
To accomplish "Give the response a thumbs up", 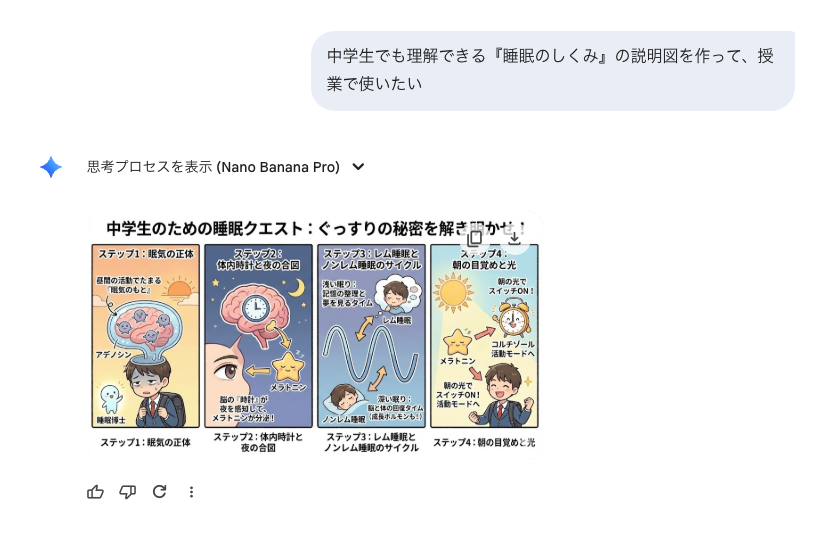I will [x=95, y=491].
